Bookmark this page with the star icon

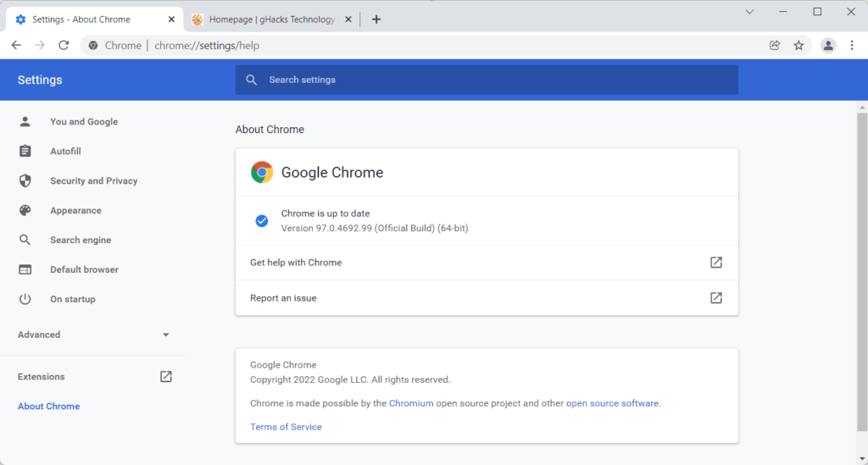coord(798,46)
